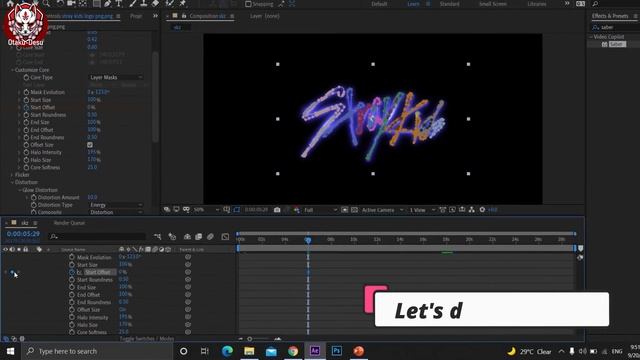
Task: Open the Core Type Layer Masks dropdown
Action: tap(116, 77)
